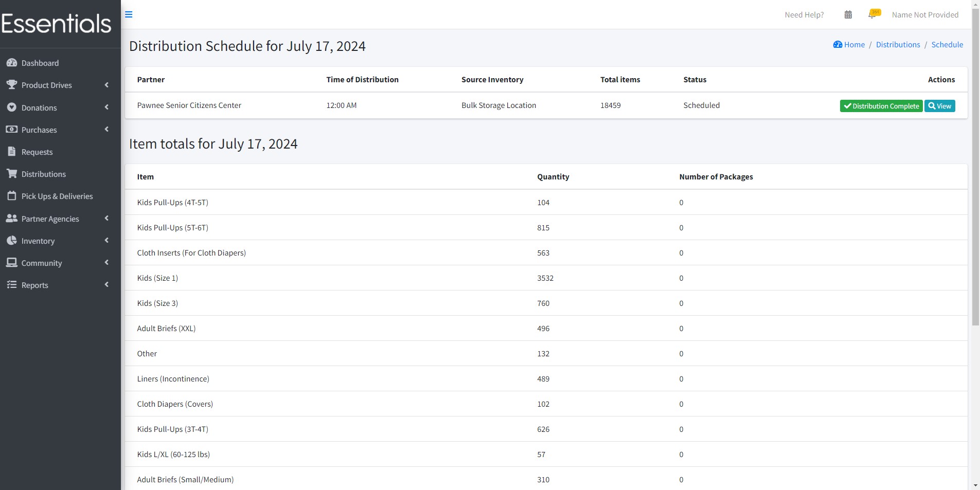Expand the Partner Agencies submenu chevron
980x490 pixels.
pos(106,219)
